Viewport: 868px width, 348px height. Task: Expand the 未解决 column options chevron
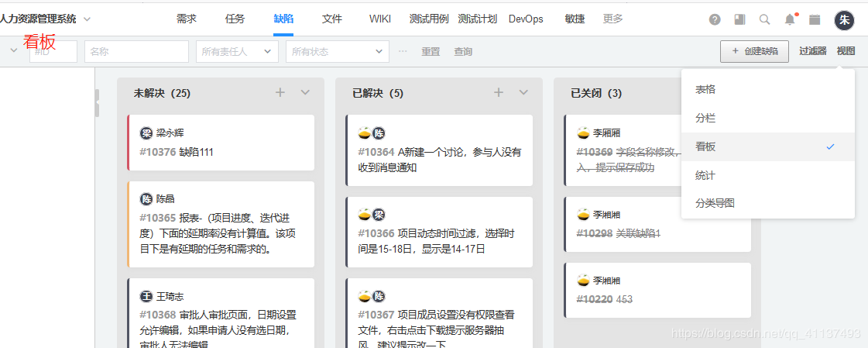pos(305,92)
